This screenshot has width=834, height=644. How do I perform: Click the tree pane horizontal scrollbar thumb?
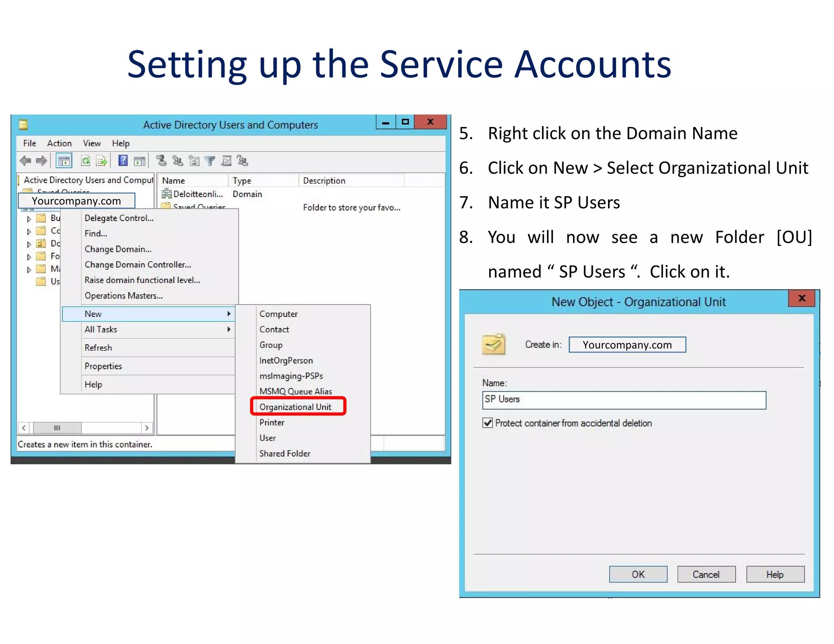[x=57, y=428]
